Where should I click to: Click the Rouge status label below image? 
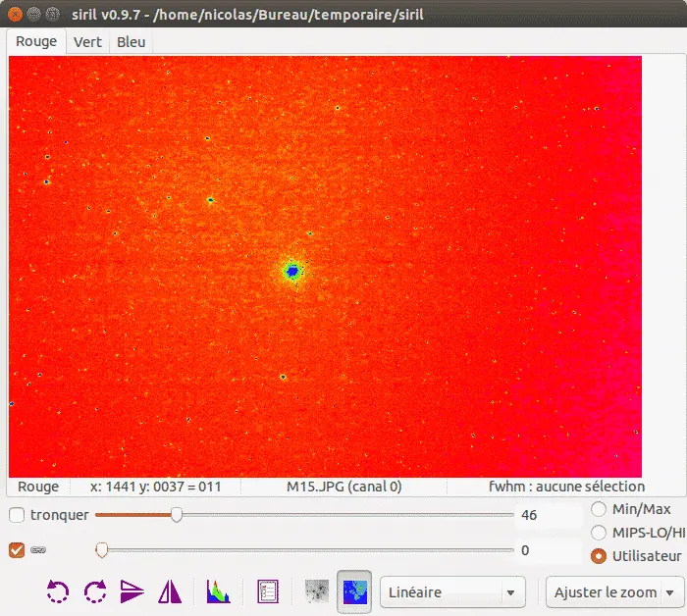(x=38, y=487)
